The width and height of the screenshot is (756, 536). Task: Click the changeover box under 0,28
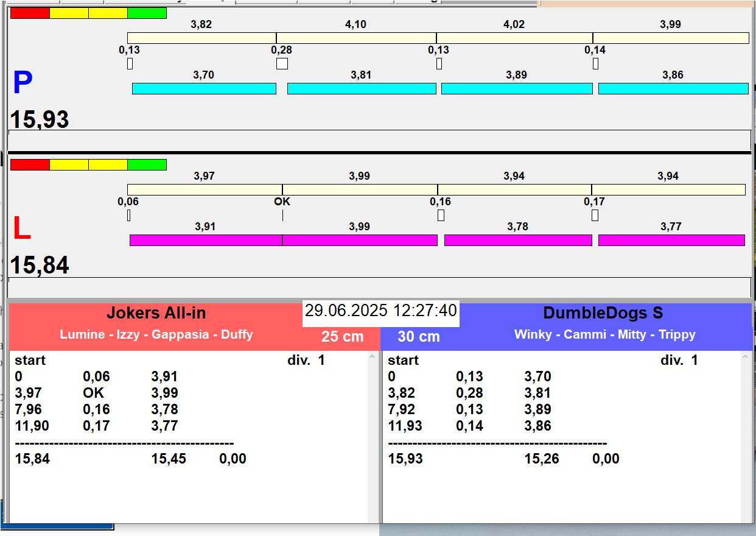[282, 63]
